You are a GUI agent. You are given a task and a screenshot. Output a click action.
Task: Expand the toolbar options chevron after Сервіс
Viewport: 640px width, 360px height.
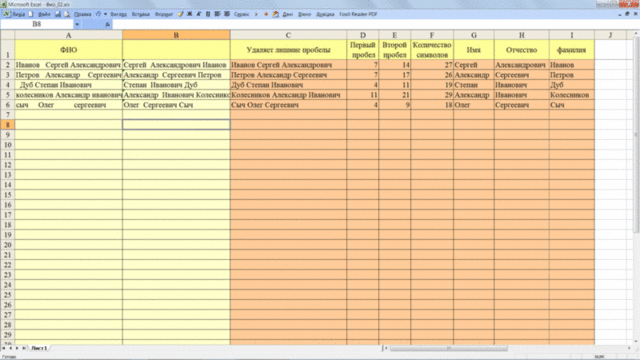pyautogui.click(x=256, y=14)
